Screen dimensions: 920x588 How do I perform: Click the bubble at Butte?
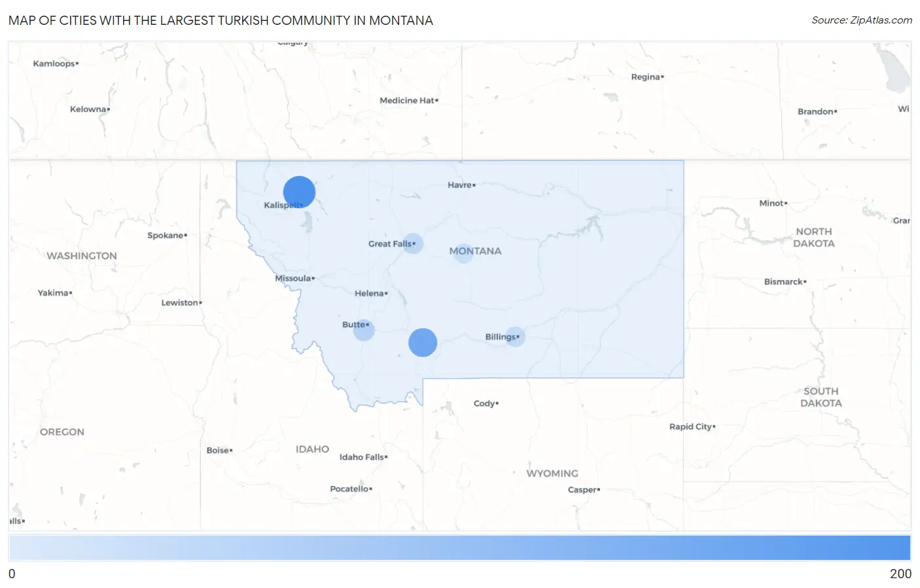pyautogui.click(x=364, y=330)
